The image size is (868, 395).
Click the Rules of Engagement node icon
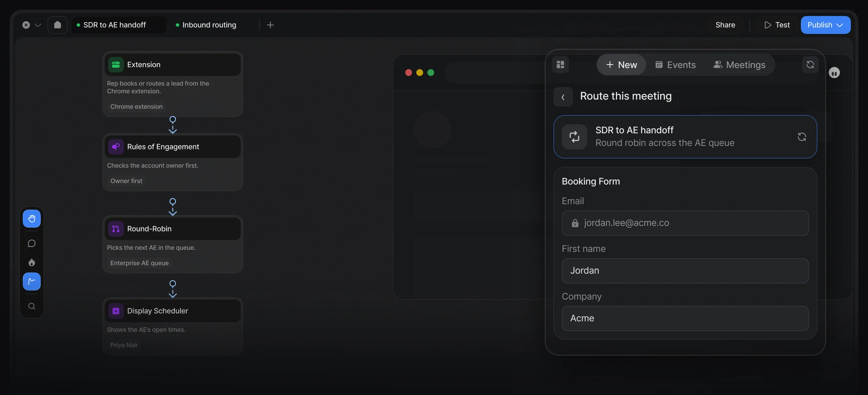tap(116, 147)
